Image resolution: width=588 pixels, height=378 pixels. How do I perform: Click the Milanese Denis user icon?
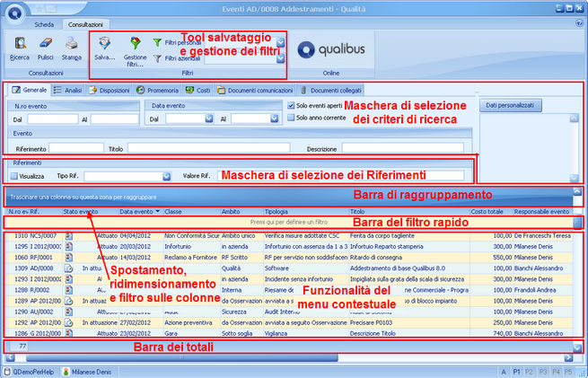pyautogui.click(x=66, y=372)
